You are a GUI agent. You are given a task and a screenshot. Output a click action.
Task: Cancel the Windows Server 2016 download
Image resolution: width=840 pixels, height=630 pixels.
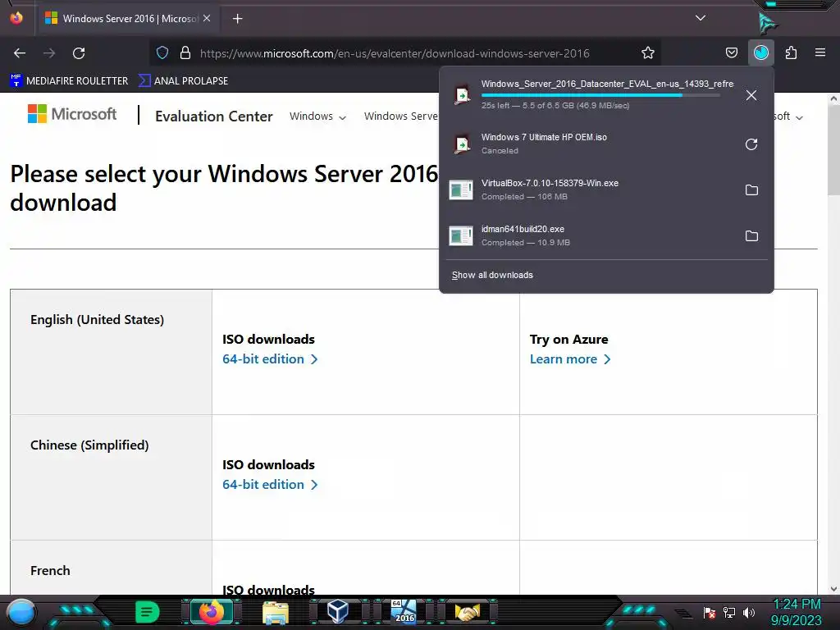click(751, 95)
